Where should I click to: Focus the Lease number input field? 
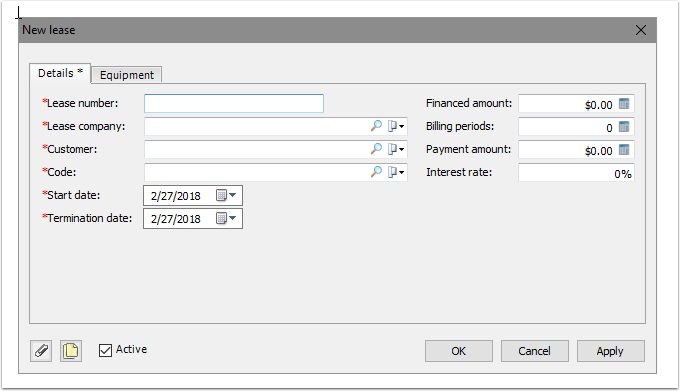click(x=234, y=104)
